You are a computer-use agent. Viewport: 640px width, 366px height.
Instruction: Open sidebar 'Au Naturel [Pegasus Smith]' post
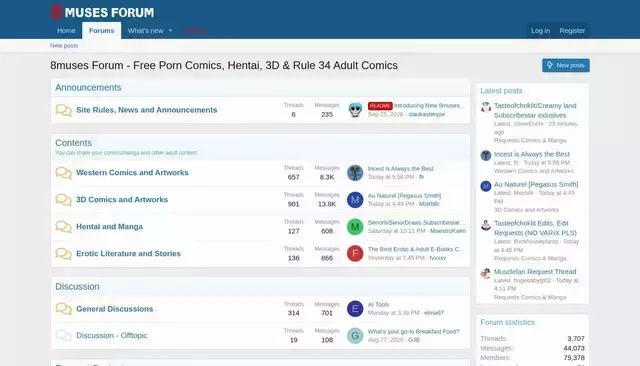click(536, 184)
